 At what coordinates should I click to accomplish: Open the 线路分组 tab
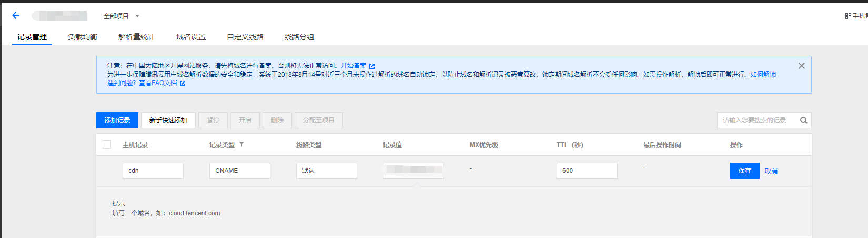pos(299,37)
